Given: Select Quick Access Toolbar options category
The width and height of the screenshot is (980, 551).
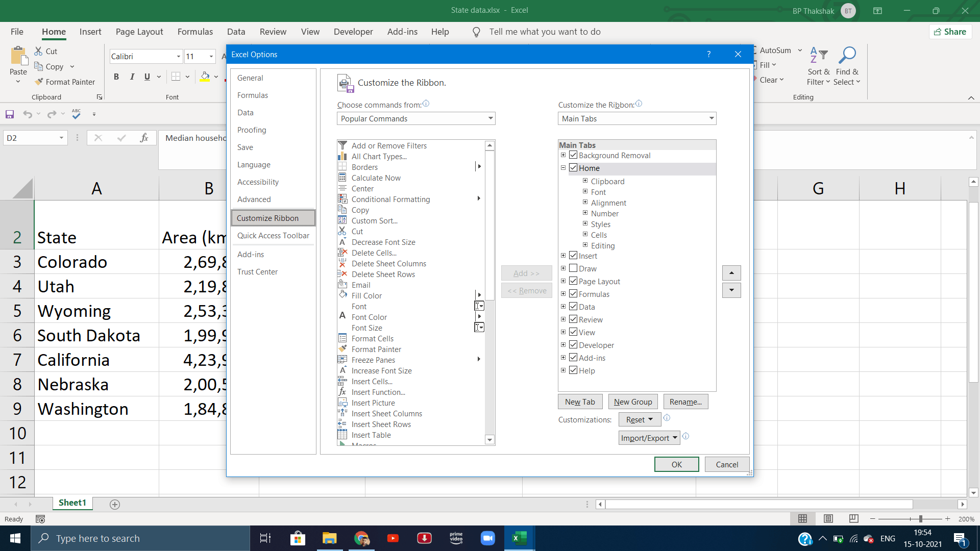Looking at the screenshot, I should tap(273, 235).
